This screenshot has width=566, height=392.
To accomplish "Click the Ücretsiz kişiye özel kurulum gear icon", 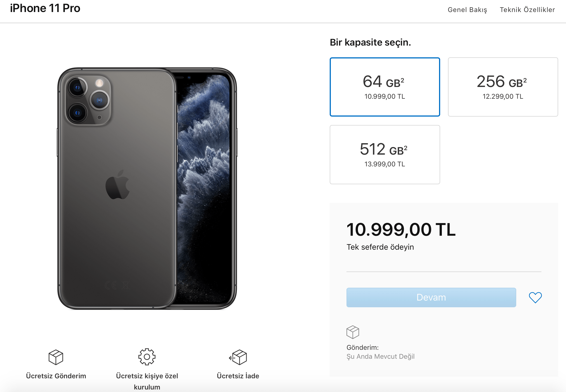I will (x=147, y=357).
